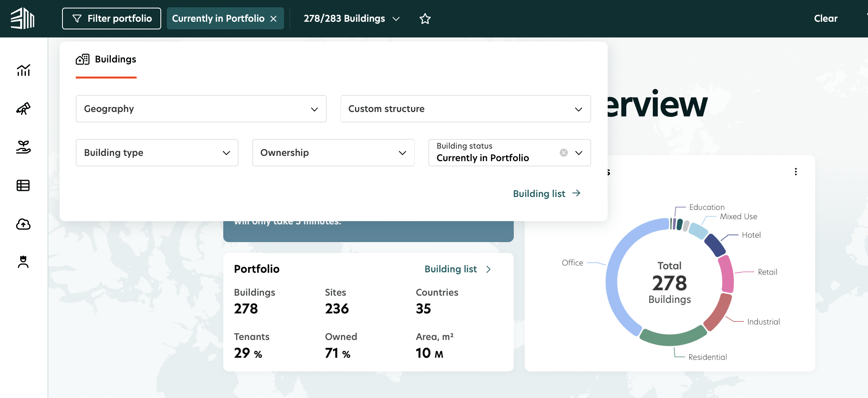Expand the 278/283 Buildings dropdown
Image resolution: width=868 pixels, height=398 pixels.
pos(352,19)
